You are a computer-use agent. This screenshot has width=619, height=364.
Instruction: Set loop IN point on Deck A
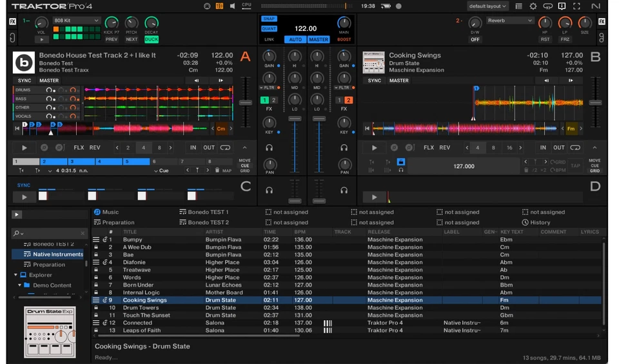pyautogui.click(x=193, y=148)
